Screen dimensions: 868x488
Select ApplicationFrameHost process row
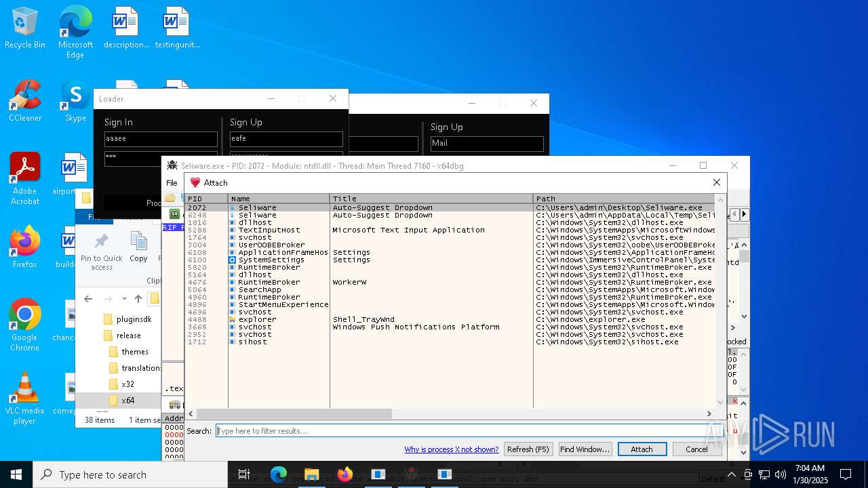coord(450,252)
